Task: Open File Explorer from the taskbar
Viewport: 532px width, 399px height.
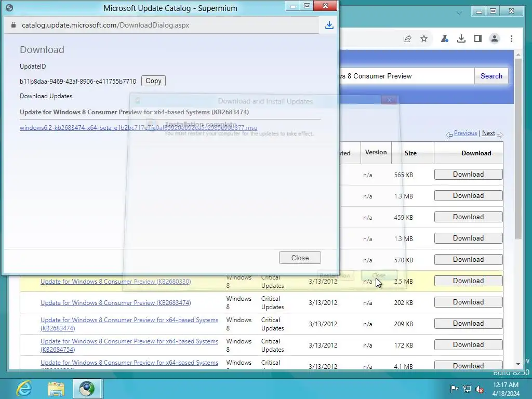Action: tap(56, 389)
